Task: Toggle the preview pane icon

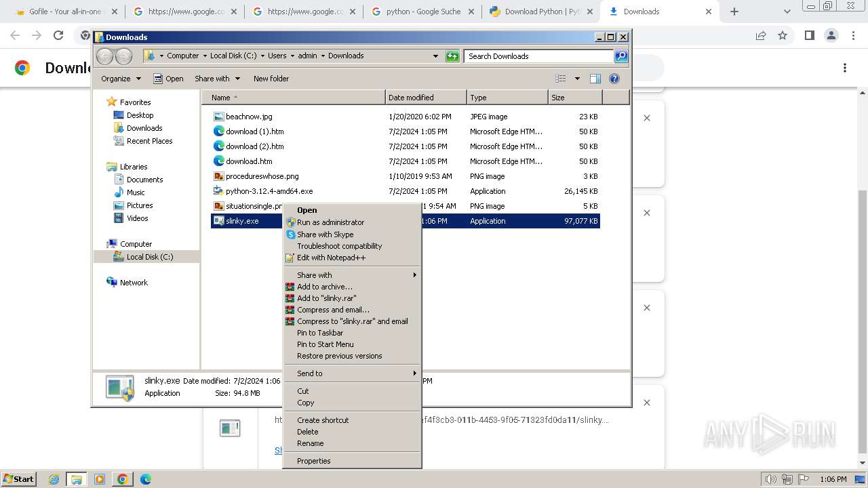Action: tap(595, 79)
